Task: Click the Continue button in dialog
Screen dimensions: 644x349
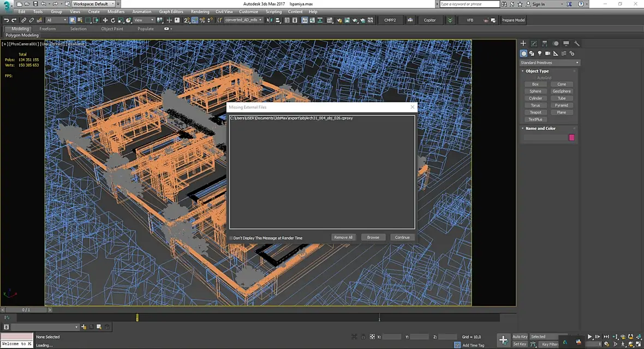Action: [x=402, y=237]
